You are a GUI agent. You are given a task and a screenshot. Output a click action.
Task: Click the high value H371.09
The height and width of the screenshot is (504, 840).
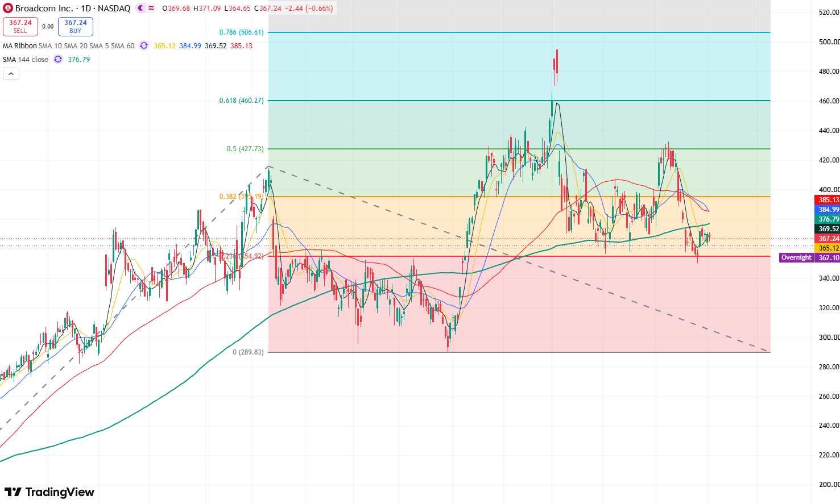208,8
